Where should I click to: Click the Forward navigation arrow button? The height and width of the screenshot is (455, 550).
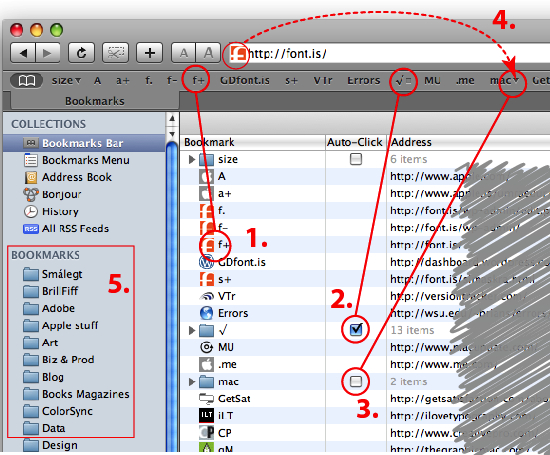47,53
